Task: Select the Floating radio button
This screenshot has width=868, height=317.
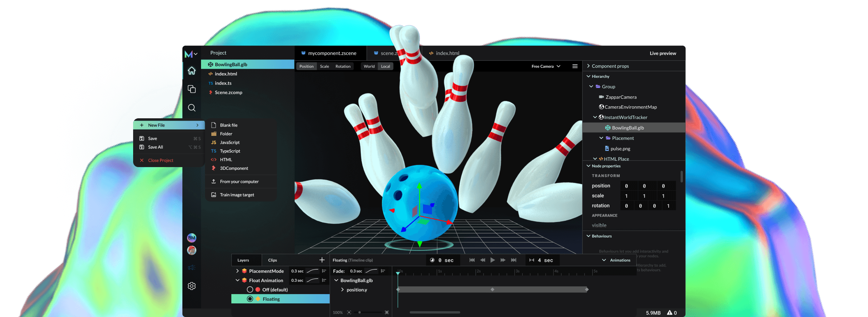Action: pyautogui.click(x=250, y=298)
